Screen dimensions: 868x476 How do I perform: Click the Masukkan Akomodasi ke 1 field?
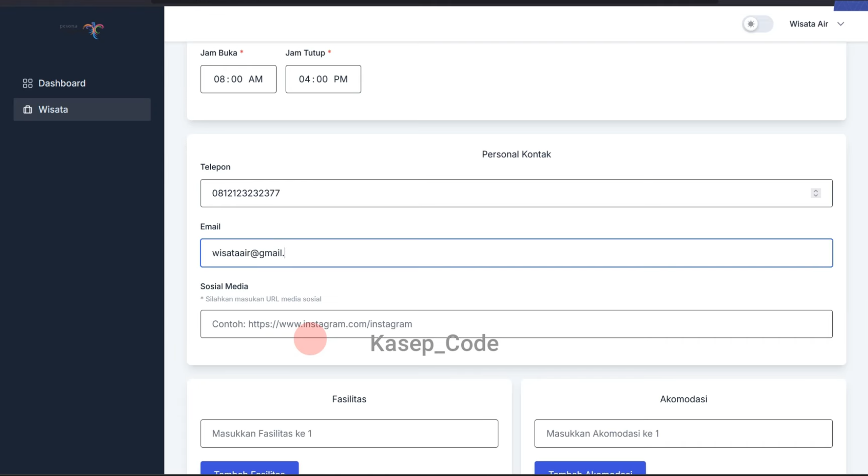(x=683, y=434)
